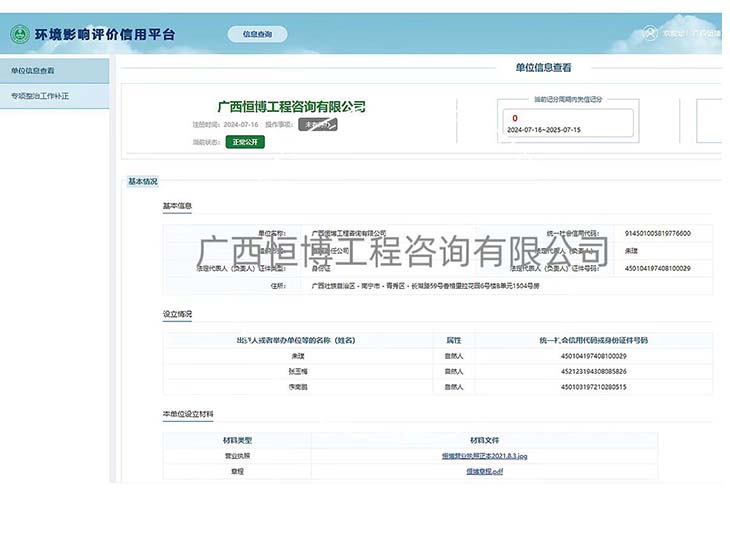Screen dimensions: 730x550
Task: Click ID 452123194308085826 in the table
Action: tap(594, 372)
